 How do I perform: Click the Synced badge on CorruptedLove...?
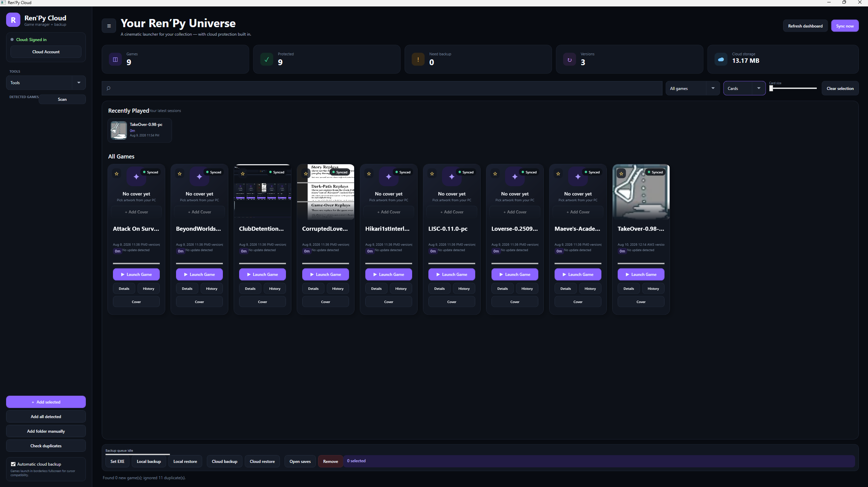click(340, 172)
